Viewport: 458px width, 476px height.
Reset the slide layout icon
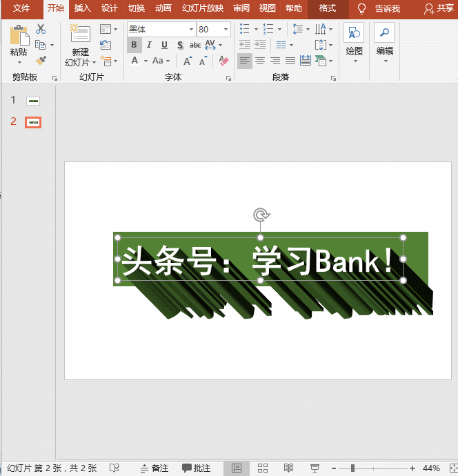[x=106, y=45]
